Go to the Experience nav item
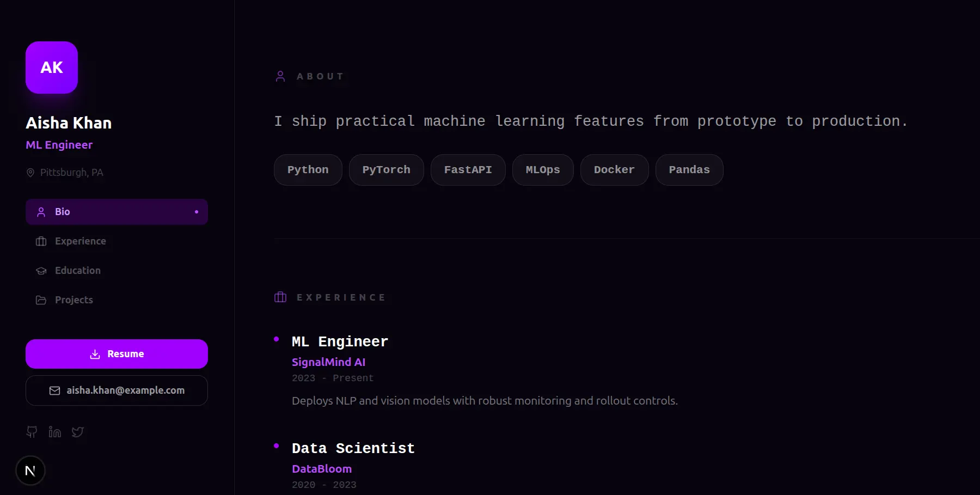The image size is (980, 495). point(80,241)
